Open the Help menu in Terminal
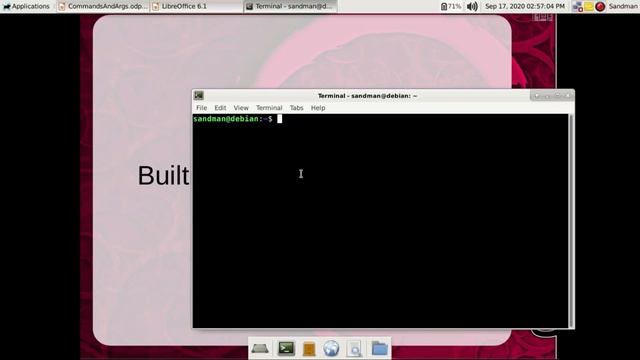The width and height of the screenshot is (640, 360). pos(318,108)
